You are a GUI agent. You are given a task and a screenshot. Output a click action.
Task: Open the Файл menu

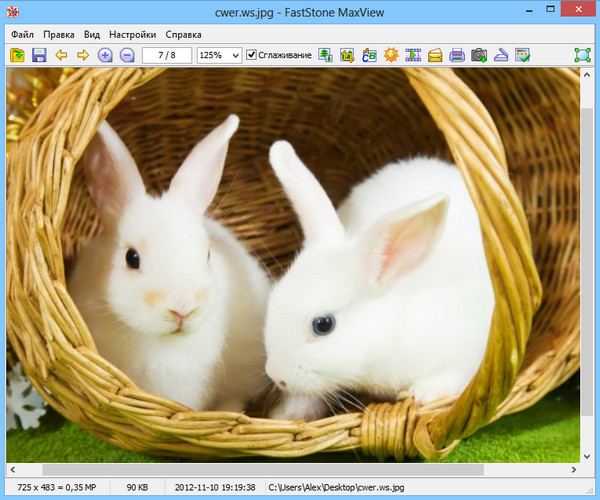pos(23,33)
